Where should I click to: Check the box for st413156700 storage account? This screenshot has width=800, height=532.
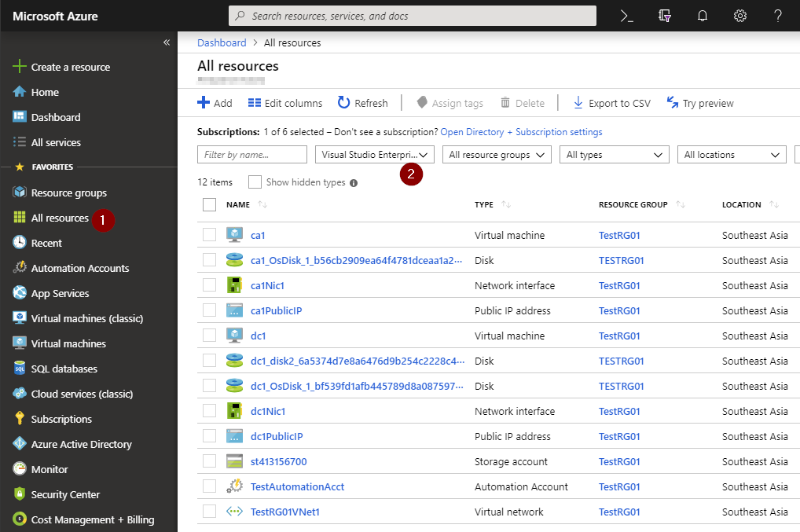209,461
